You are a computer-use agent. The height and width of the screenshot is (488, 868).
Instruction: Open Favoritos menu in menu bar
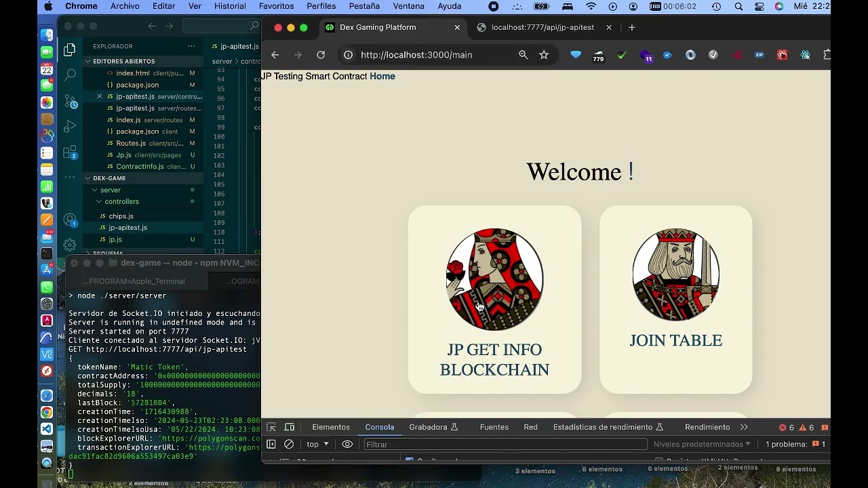(x=276, y=6)
